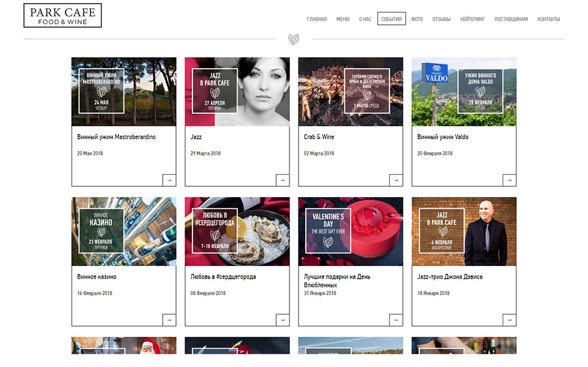Click the date 16 Февраля 2018

[x=95, y=293]
